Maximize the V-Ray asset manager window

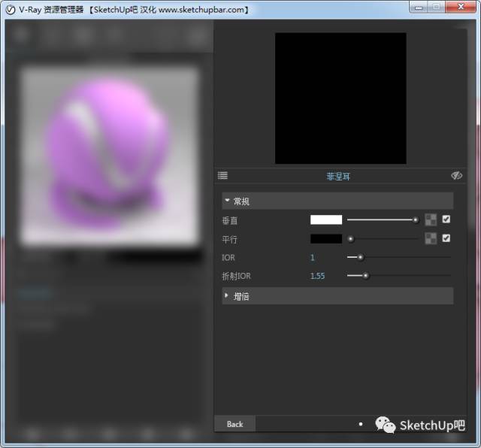(436, 8)
